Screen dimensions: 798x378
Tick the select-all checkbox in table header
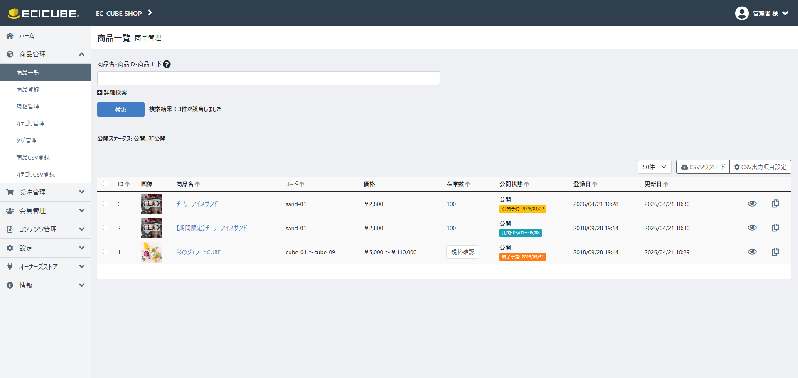point(105,184)
